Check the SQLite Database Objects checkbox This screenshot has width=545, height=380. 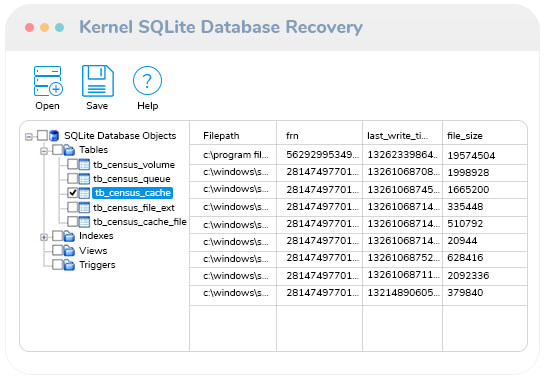coord(42,135)
